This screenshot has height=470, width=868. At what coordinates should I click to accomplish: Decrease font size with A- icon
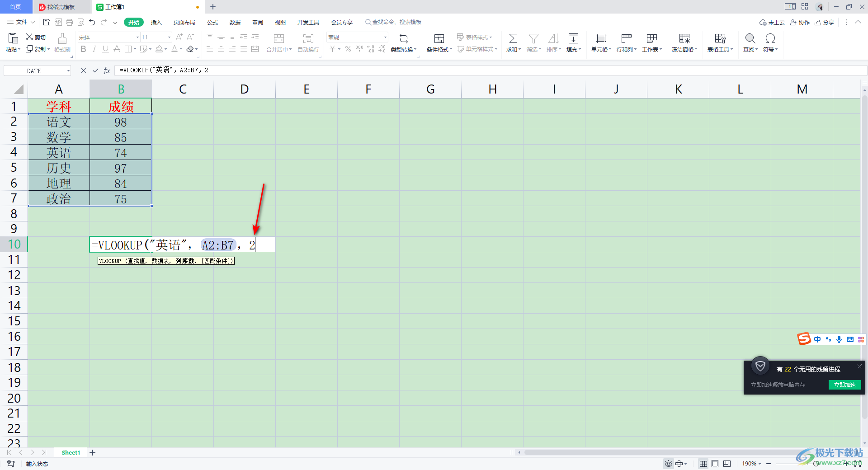click(190, 37)
